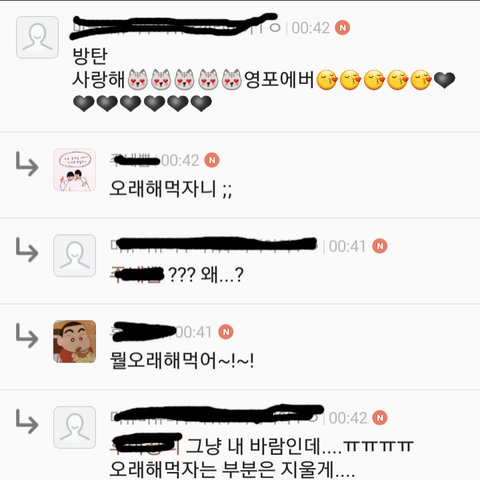
Task: Click the redacted nickname of the Shin-chan commenter
Action: tap(143, 332)
